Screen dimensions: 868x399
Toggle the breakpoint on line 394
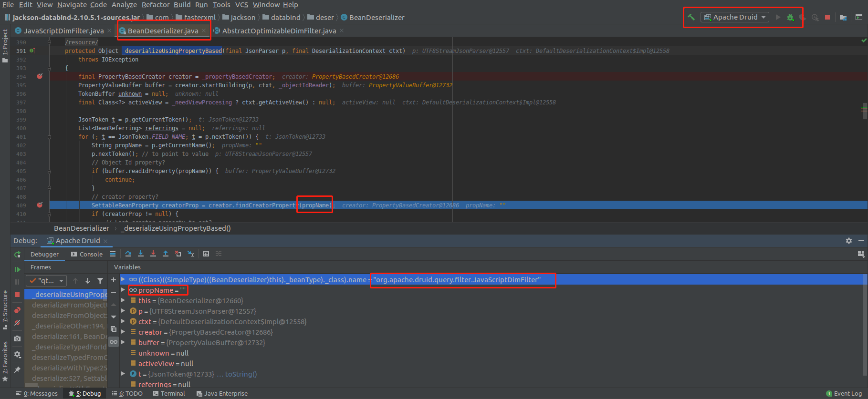(40, 76)
